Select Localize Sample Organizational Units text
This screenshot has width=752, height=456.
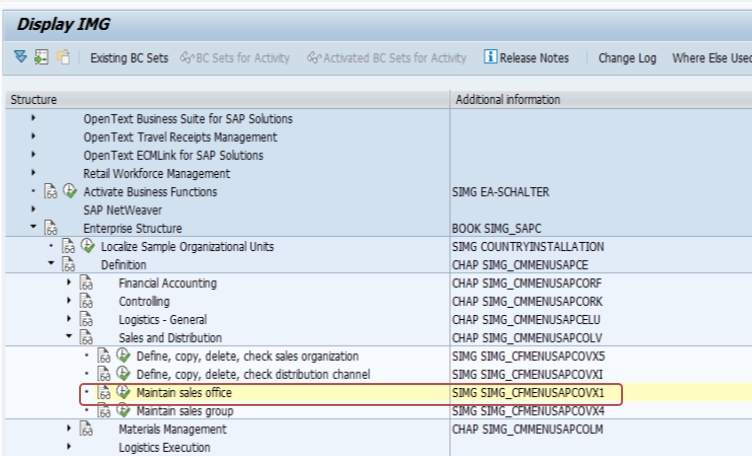(188, 246)
